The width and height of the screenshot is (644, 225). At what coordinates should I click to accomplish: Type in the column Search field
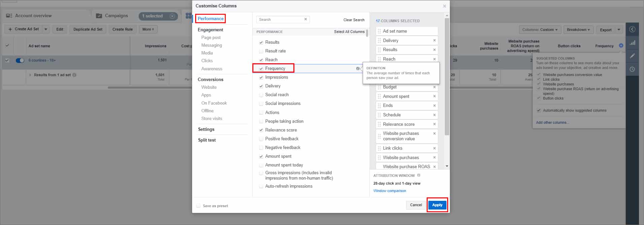coord(280,20)
